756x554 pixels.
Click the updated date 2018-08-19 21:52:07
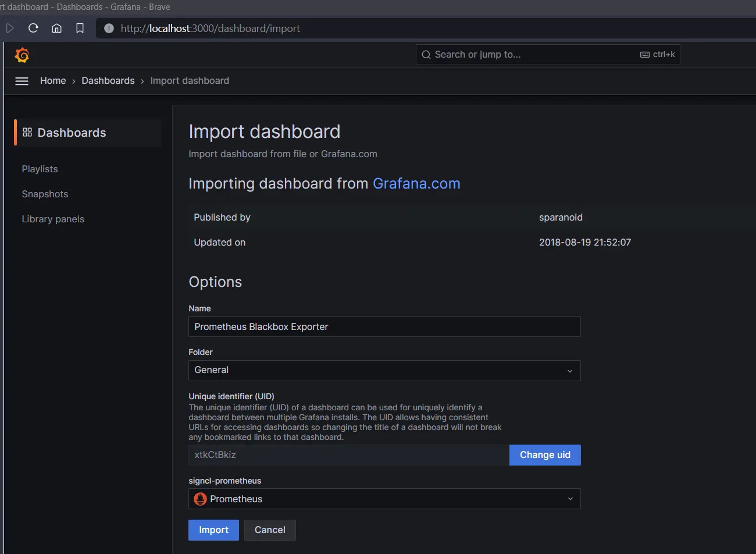[585, 242]
